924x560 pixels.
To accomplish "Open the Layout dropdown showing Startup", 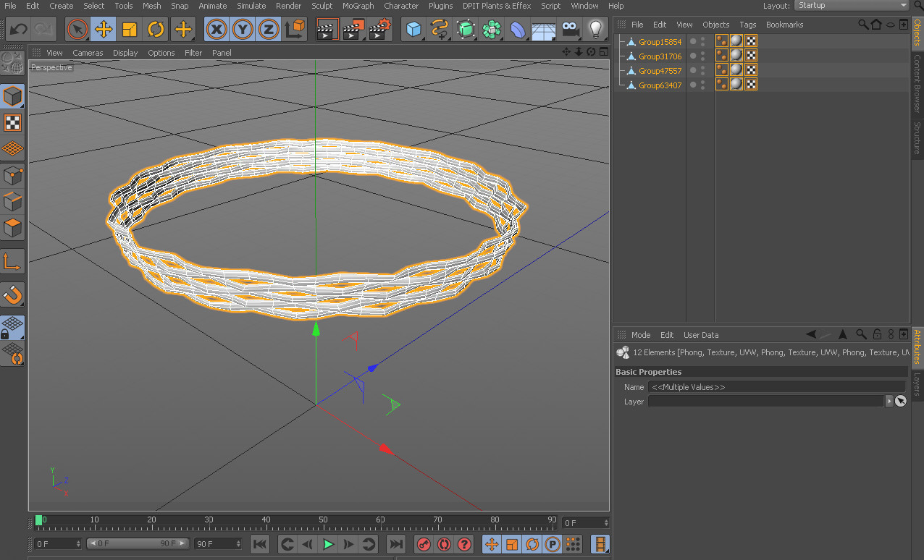I will click(852, 5).
